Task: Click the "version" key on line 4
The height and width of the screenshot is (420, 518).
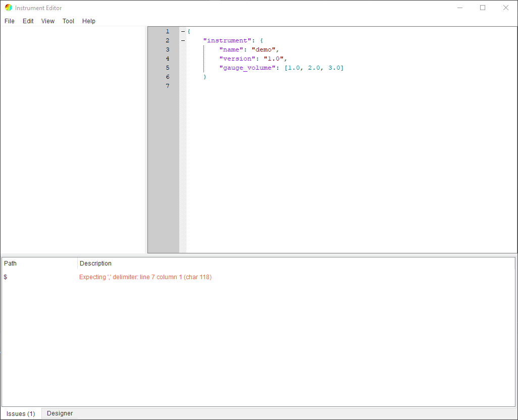Action: pyautogui.click(x=237, y=59)
